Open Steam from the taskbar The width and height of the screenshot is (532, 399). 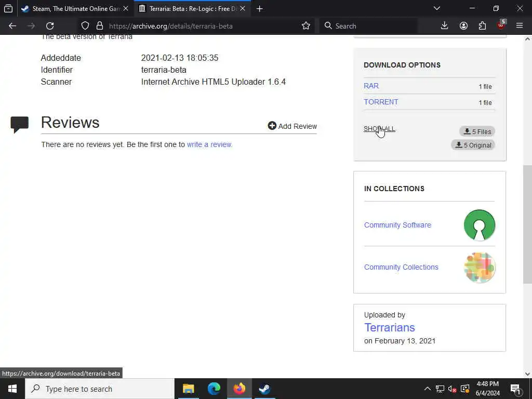pos(264,389)
